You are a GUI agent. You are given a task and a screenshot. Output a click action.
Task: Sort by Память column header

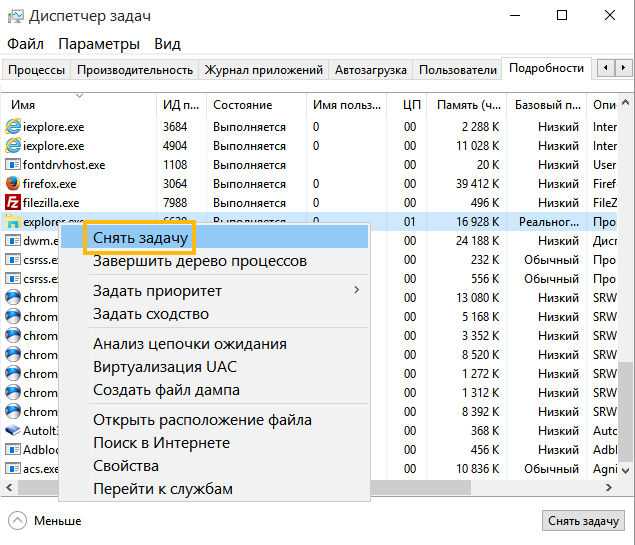click(469, 105)
